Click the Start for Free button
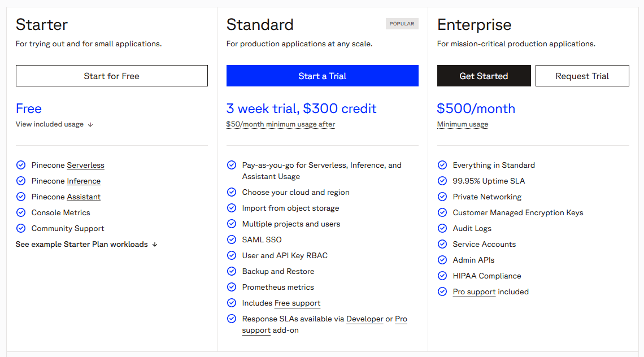Screen dimensions: 644x357 [111, 76]
